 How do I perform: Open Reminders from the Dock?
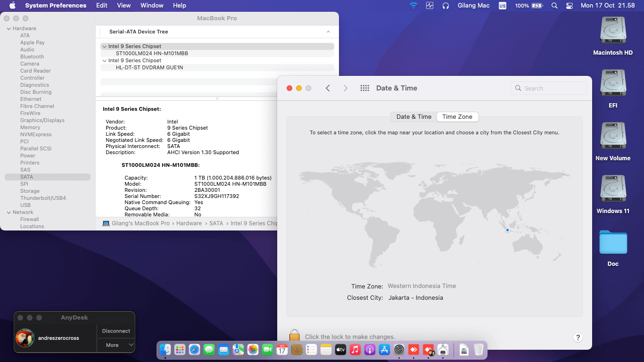311,349
